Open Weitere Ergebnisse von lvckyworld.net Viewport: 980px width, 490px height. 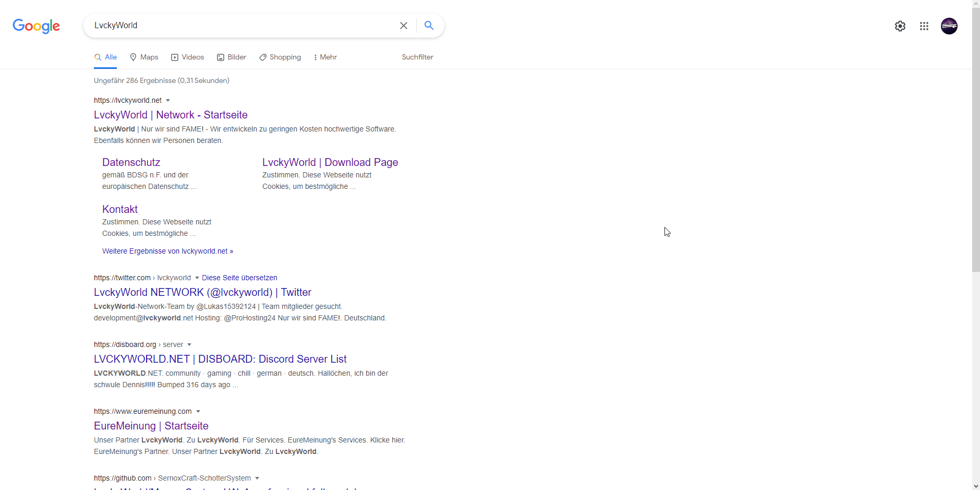167,252
